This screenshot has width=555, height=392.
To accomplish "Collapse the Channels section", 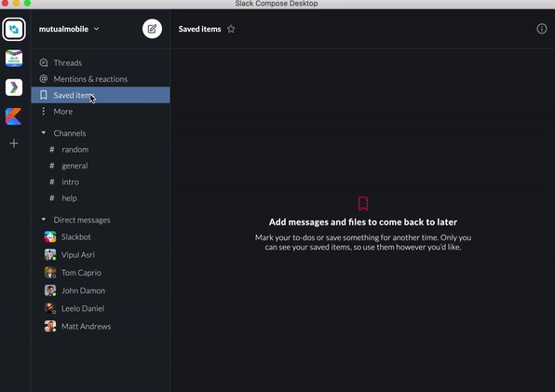I will (x=44, y=133).
